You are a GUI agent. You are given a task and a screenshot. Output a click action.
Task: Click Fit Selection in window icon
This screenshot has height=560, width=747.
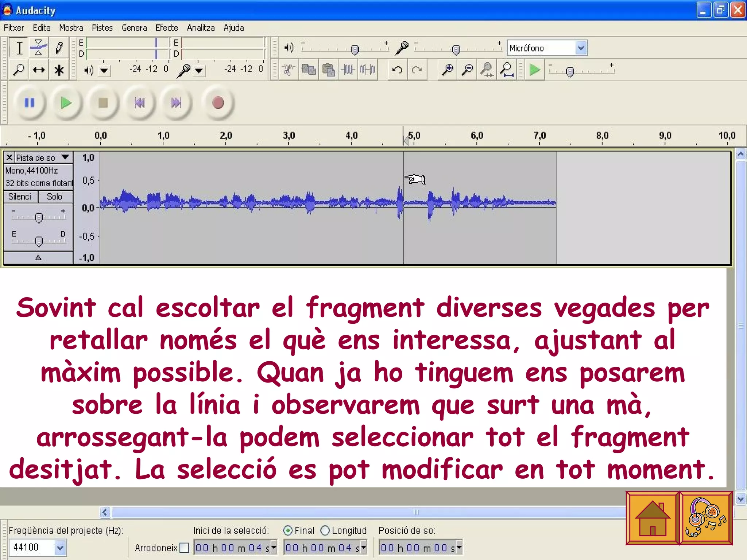click(487, 69)
